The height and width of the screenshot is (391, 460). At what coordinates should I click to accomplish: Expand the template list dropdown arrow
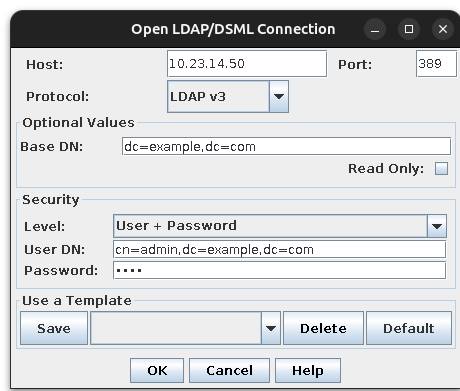point(271,328)
